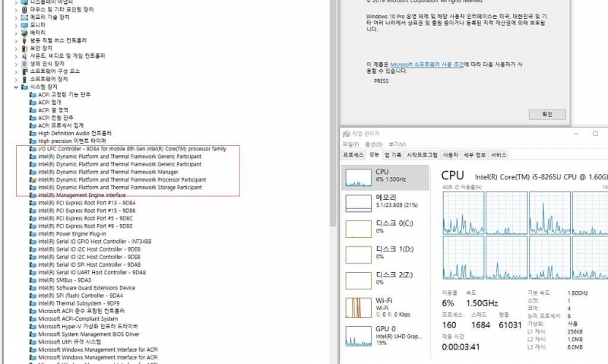Image resolution: width=608 pixels, height=364 pixels.
Task: Select Intel(R) Software Guard Extensions Device row
Action: point(87,288)
